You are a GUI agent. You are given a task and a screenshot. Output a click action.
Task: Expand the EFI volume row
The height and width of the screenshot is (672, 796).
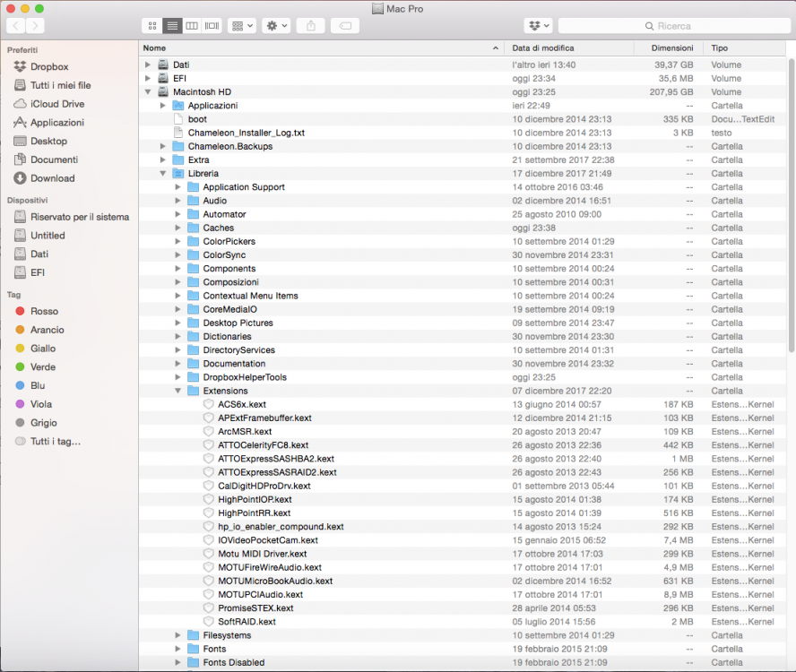(147, 78)
